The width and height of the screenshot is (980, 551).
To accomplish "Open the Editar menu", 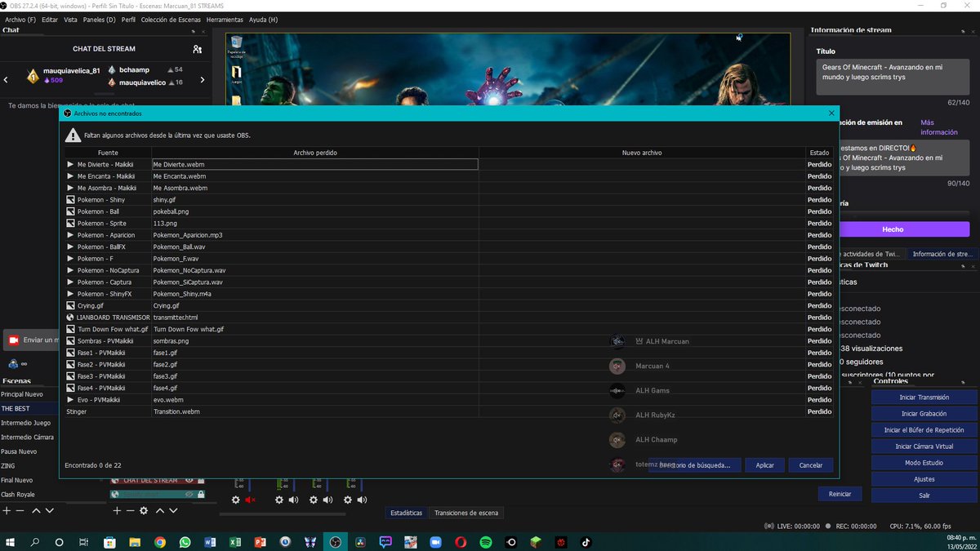I will [50, 19].
